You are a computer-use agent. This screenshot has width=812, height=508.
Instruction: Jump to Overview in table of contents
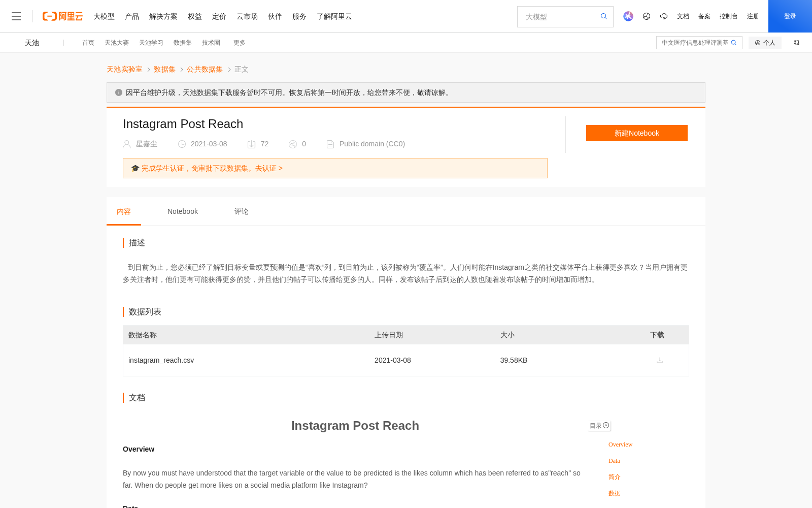click(620, 444)
